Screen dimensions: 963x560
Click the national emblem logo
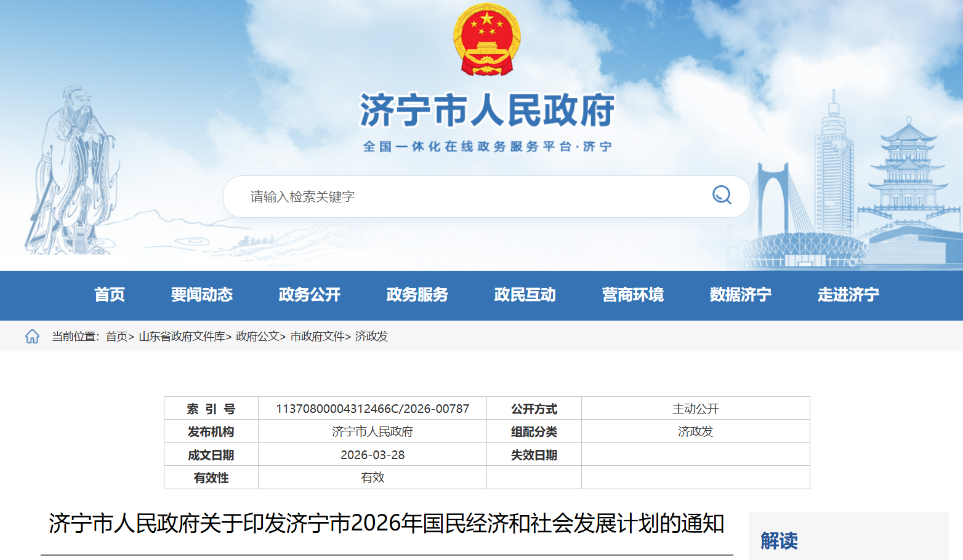coord(487,40)
